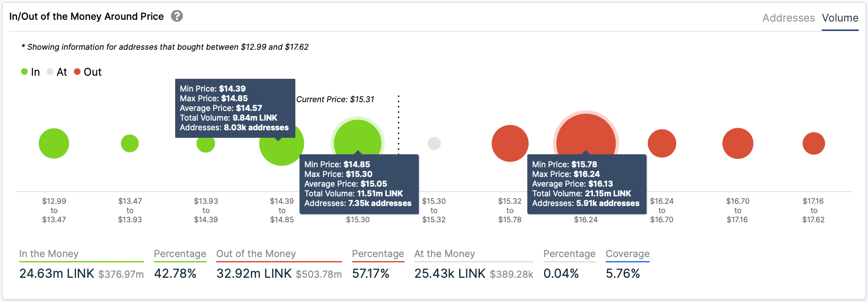Click the In the Money heading
Screen dimensions: 868x302
(x=48, y=254)
